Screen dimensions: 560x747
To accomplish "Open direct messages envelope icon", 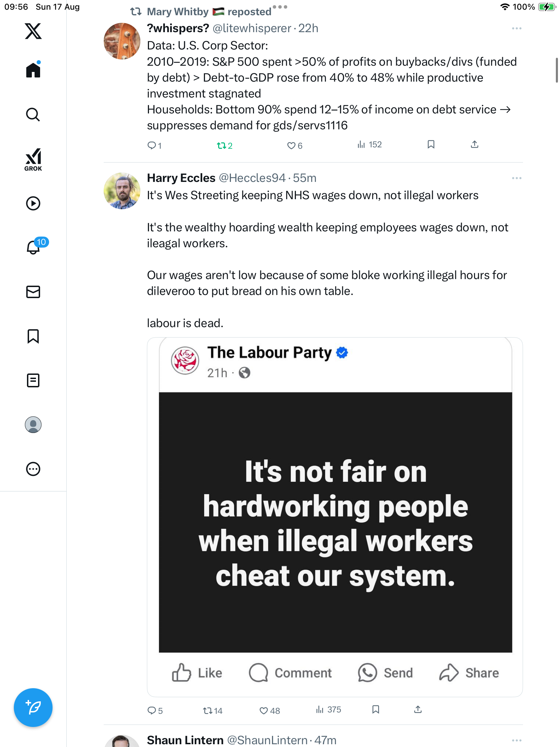I will 33,292.
